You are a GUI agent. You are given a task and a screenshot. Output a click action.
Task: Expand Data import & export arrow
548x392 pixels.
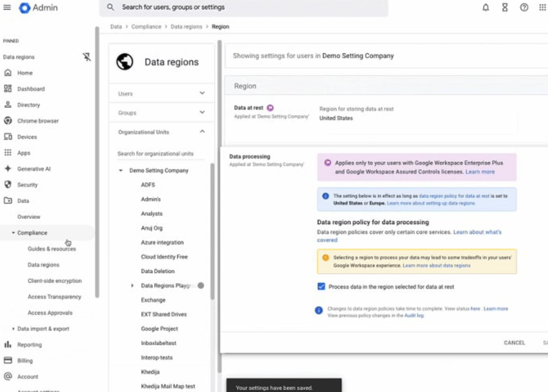click(x=13, y=329)
